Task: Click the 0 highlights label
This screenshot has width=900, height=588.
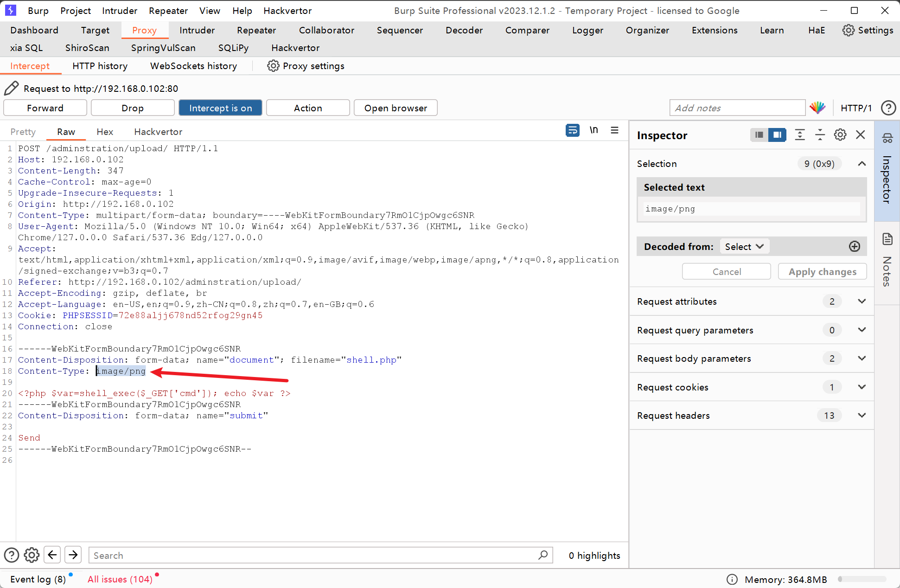Action: [x=594, y=556]
